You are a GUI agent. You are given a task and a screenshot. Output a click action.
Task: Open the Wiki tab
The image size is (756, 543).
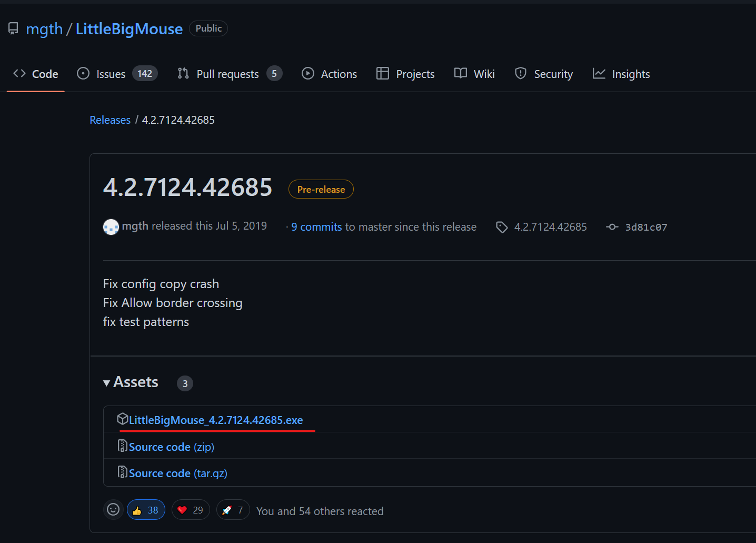[474, 74]
